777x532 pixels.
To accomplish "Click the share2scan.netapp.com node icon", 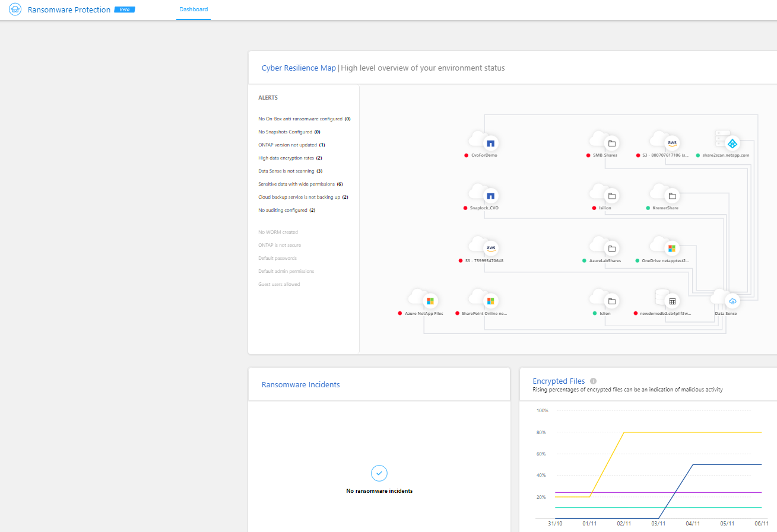I will click(732, 144).
